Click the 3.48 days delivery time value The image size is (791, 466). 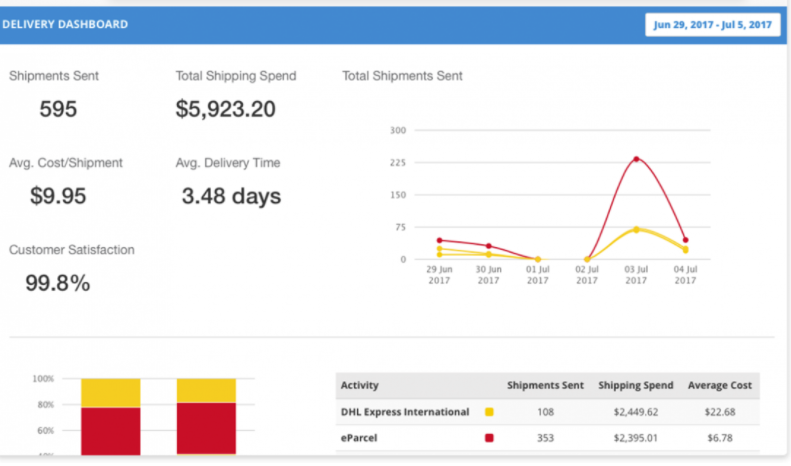pos(231,196)
